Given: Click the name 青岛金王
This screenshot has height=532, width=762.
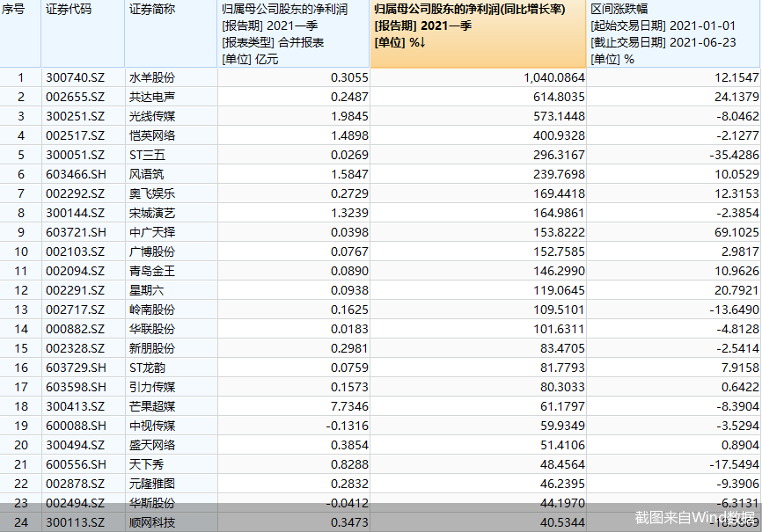Looking at the screenshot, I should point(152,271).
